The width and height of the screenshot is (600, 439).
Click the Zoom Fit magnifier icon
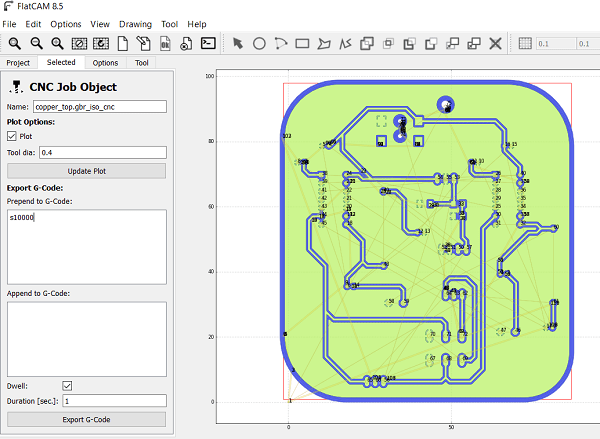15,43
